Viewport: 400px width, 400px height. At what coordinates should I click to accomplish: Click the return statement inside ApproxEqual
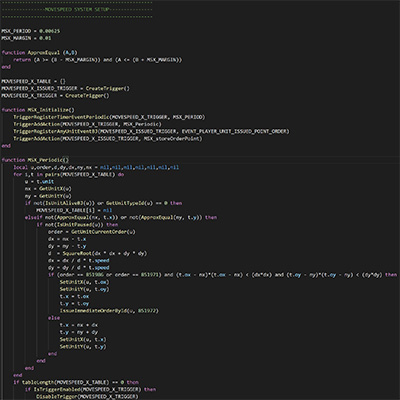point(98,60)
